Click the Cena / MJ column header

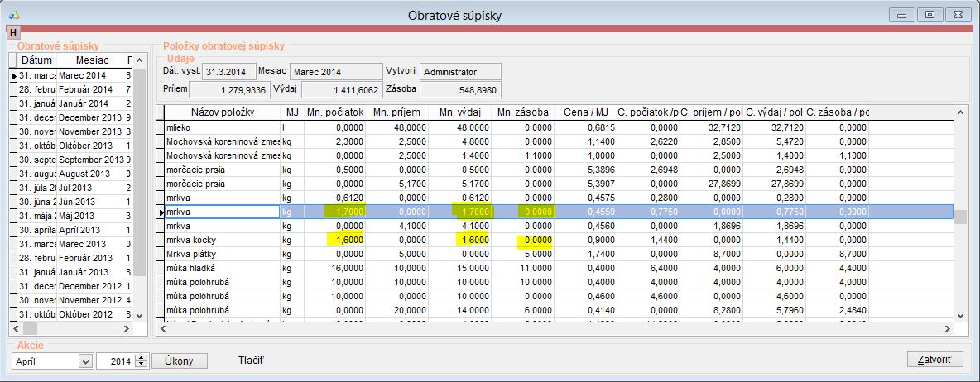pos(586,112)
